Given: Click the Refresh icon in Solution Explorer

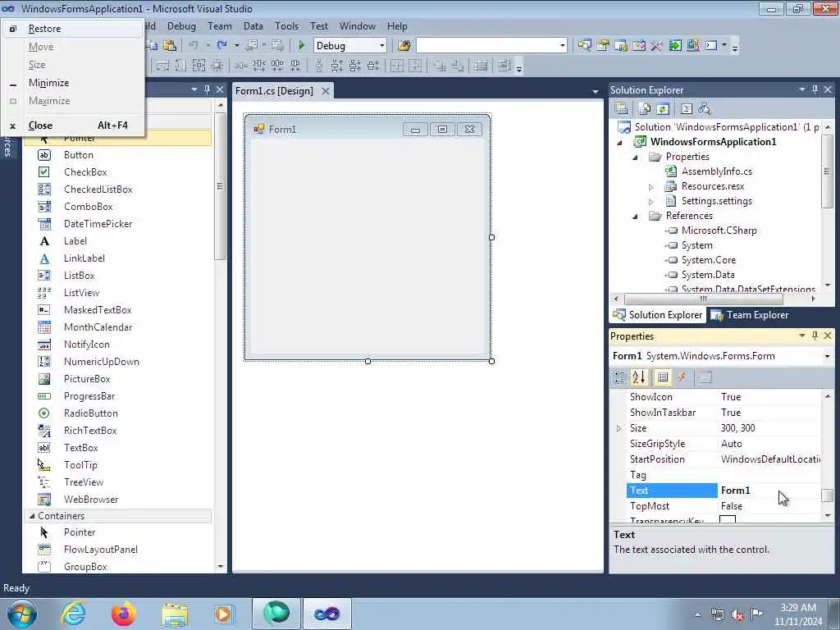Looking at the screenshot, I should pyautogui.click(x=663, y=109).
